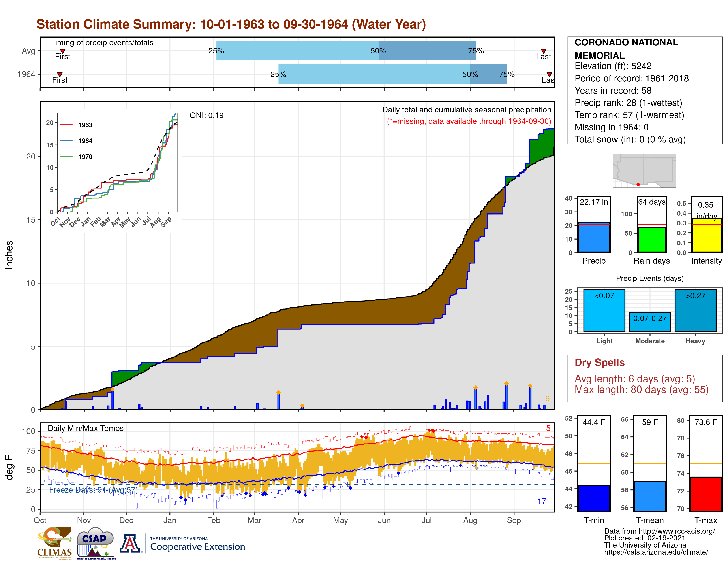This screenshot has height=563, width=728.
Task: Click the blue T-min bar
Action: [594, 498]
